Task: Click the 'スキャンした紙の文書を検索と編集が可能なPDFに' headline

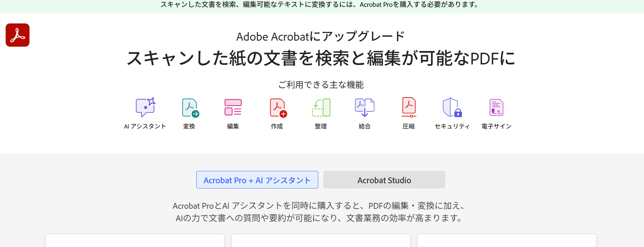Action: (321, 58)
